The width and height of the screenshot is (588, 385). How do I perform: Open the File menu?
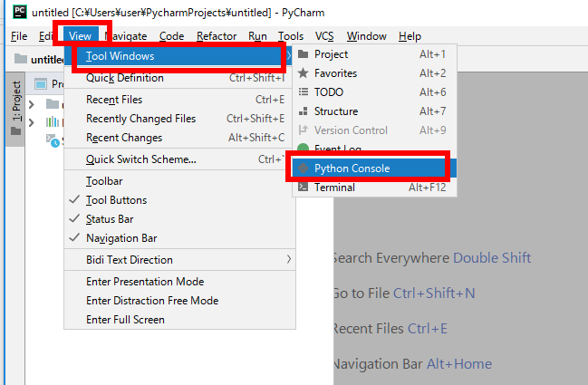click(19, 36)
